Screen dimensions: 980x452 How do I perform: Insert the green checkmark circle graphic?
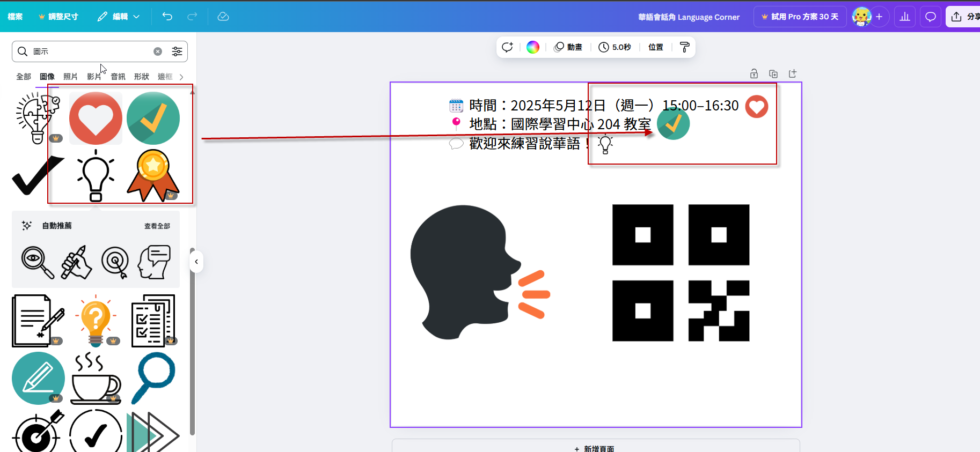click(x=153, y=118)
